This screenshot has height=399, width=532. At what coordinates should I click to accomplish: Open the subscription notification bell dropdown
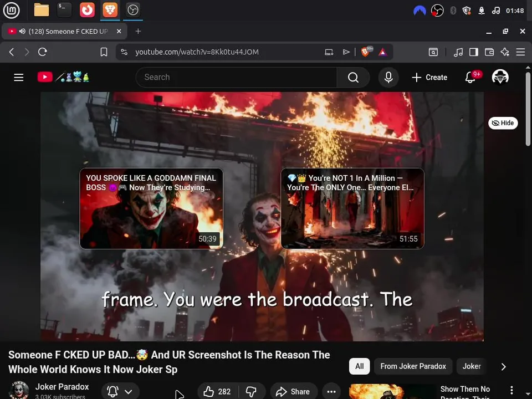(120, 391)
